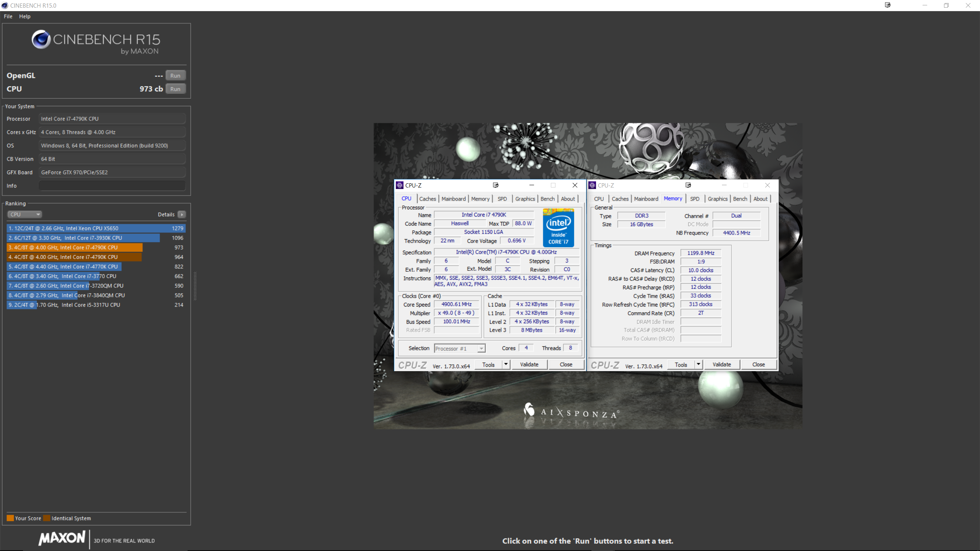
Task: Open the File menu
Action: (x=8, y=16)
